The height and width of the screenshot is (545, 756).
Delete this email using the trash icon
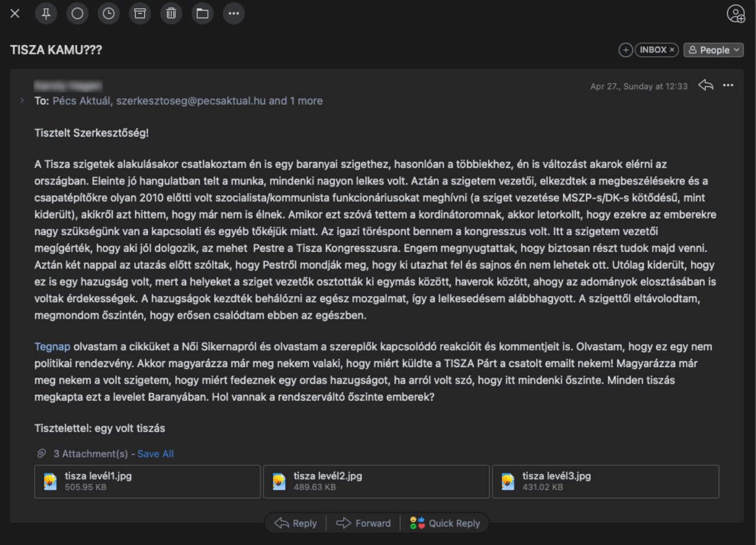click(171, 14)
